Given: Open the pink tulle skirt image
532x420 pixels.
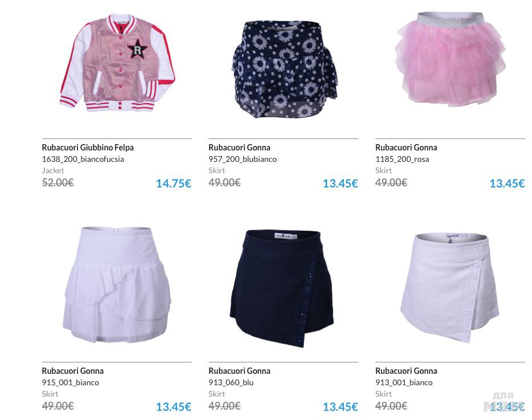Looking at the screenshot, I should pos(449,59).
